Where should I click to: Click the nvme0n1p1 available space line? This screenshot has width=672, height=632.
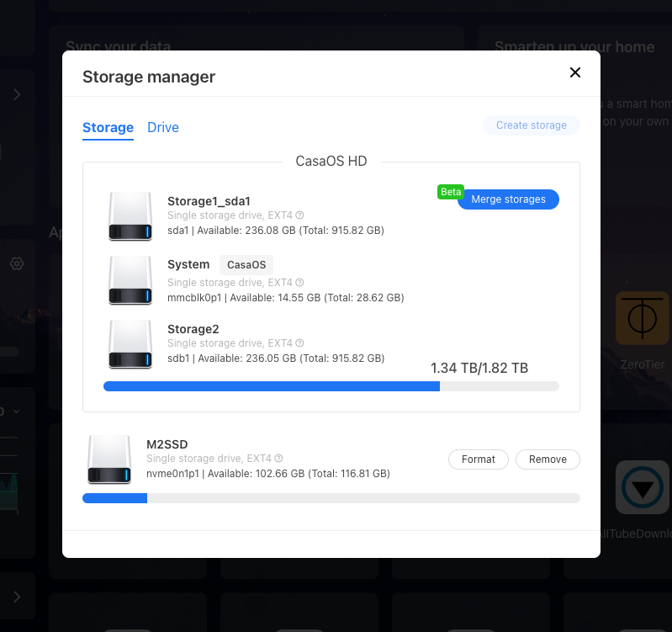pos(267,473)
